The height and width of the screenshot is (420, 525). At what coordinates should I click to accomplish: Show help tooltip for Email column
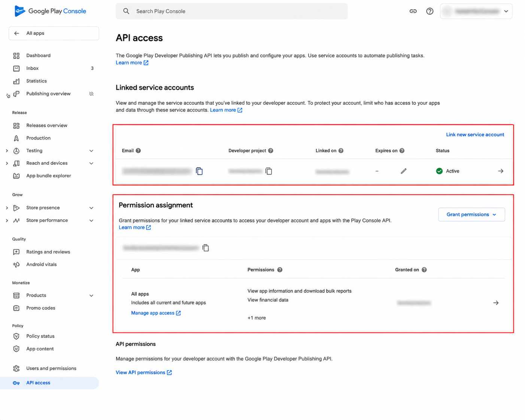(138, 151)
